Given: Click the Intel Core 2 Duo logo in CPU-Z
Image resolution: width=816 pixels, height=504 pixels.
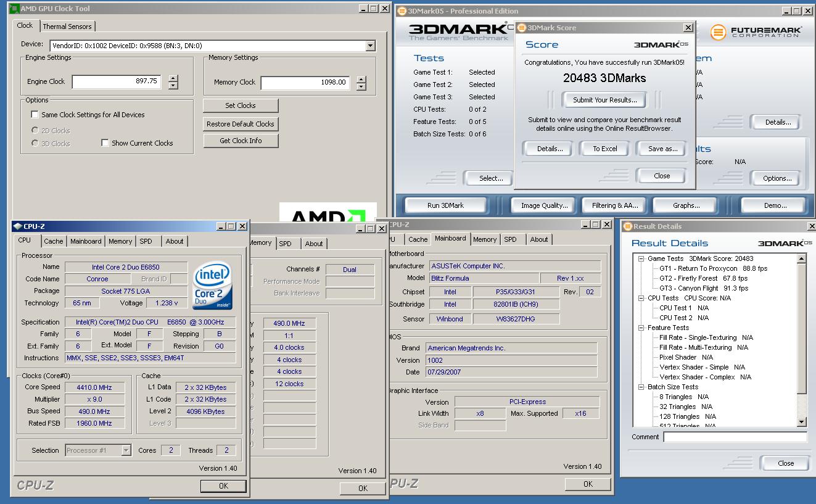Looking at the screenshot, I should pyautogui.click(x=213, y=286).
